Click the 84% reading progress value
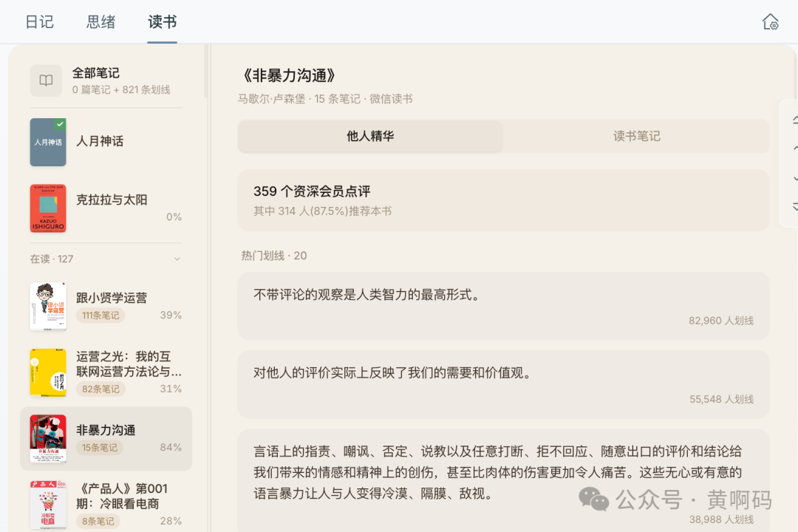Image resolution: width=798 pixels, height=532 pixels. [x=171, y=448]
